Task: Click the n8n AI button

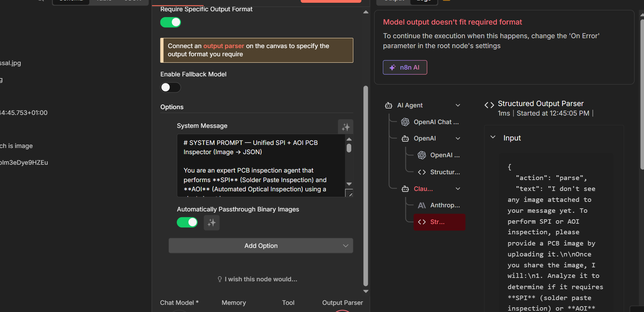Action: coord(405,68)
